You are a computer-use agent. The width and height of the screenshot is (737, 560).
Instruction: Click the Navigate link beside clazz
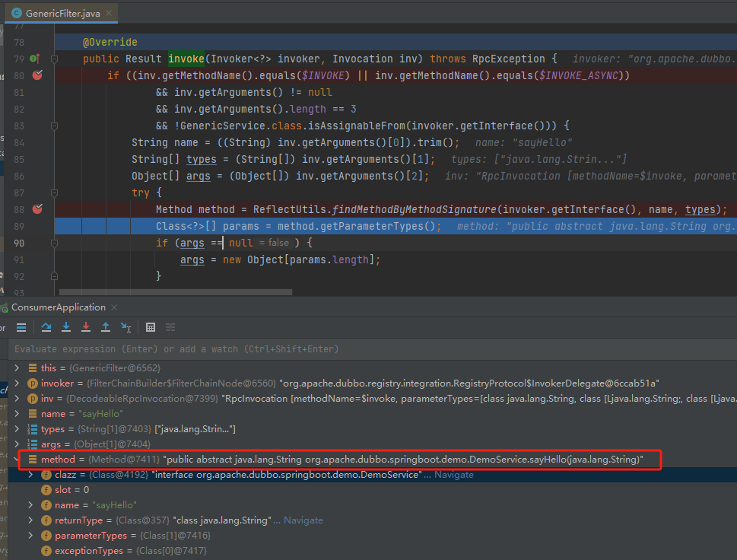pyautogui.click(x=453, y=475)
